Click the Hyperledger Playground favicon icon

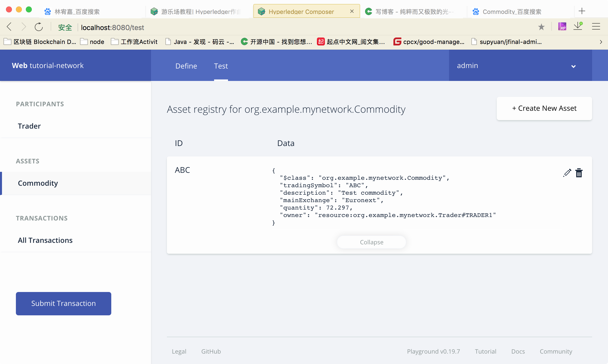tap(261, 12)
